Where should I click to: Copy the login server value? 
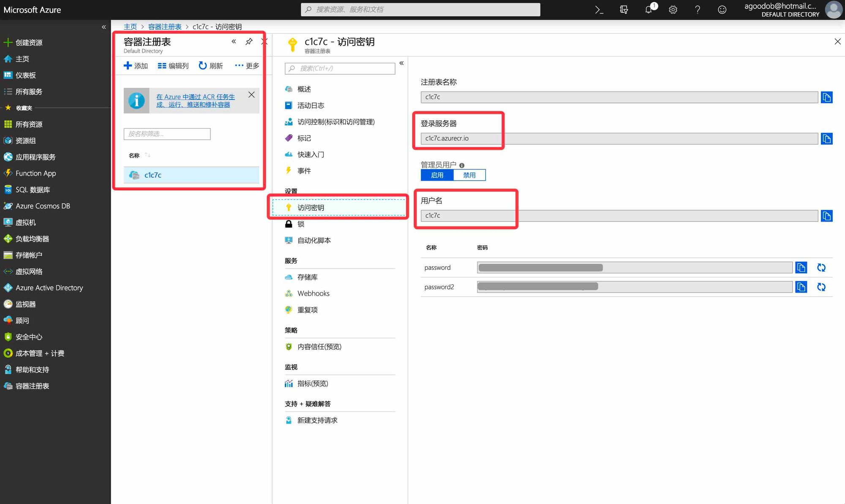tap(826, 138)
